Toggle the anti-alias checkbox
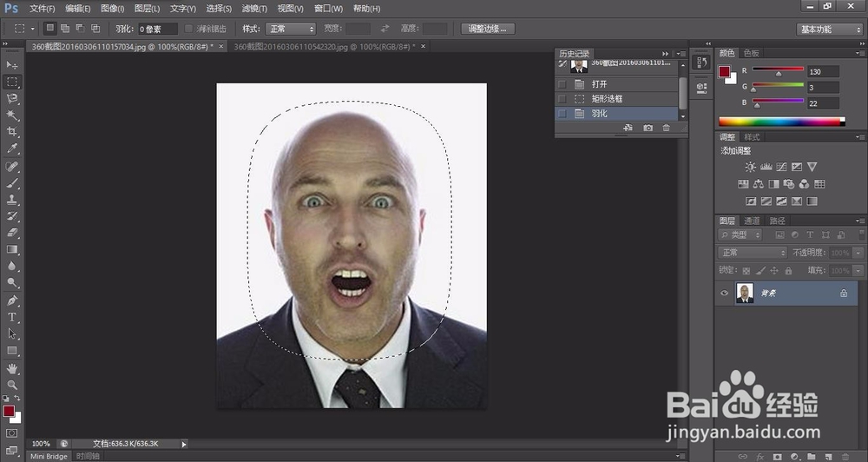The image size is (868, 462). [188, 29]
